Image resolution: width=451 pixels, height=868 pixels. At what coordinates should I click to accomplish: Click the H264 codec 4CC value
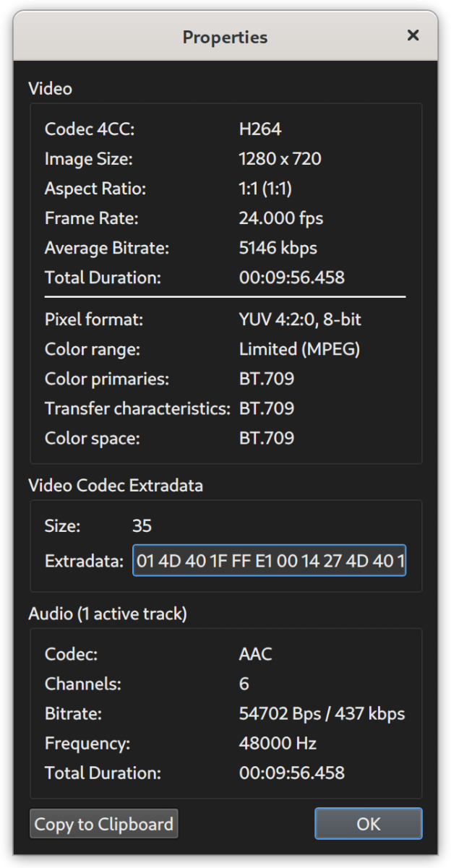click(x=259, y=129)
